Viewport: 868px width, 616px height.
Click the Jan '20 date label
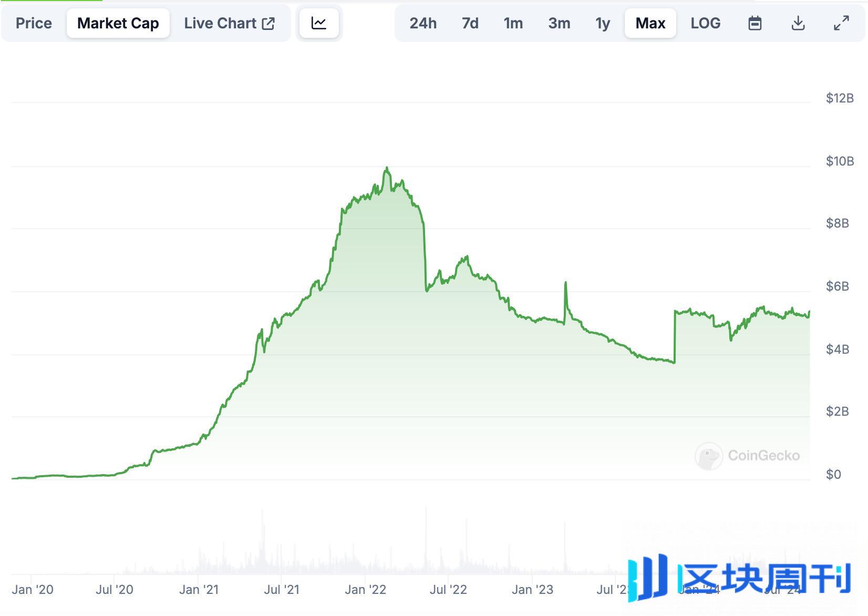pyautogui.click(x=33, y=590)
